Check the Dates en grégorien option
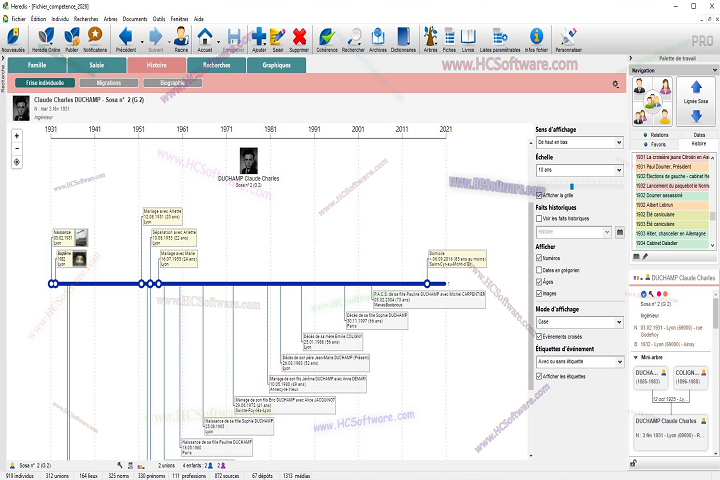This screenshot has width=720, height=480. [x=540, y=270]
